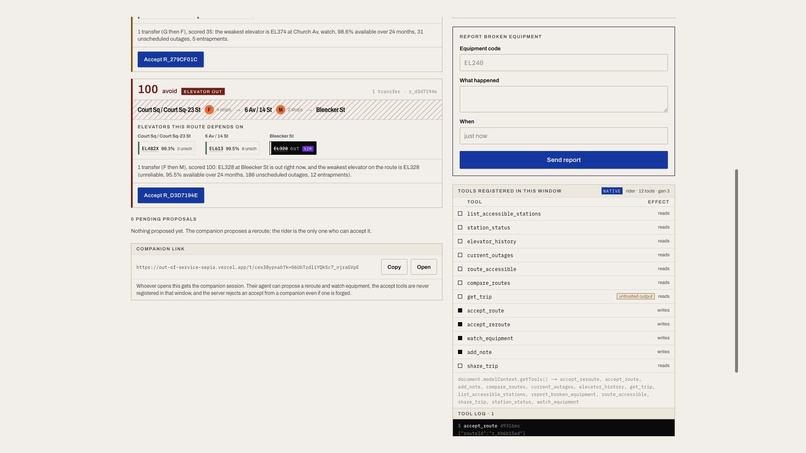Select the station_status tool name
This screenshot has height=453, width=806.
click(488, 228)
